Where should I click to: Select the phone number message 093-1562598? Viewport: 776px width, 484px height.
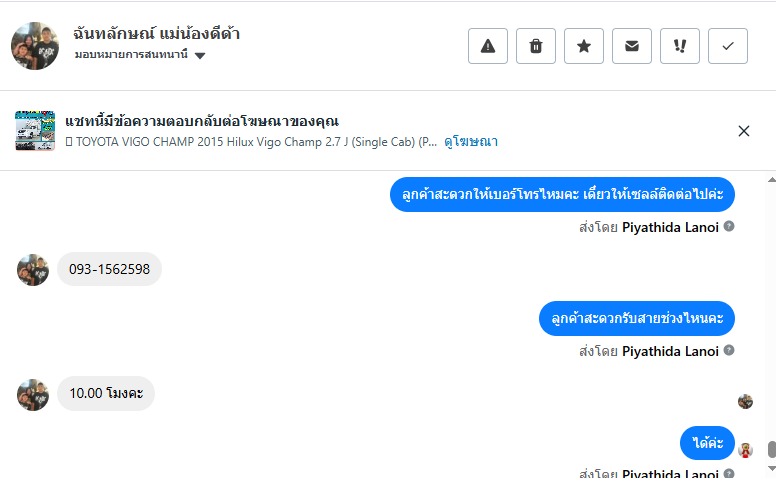tap(109, 269)
